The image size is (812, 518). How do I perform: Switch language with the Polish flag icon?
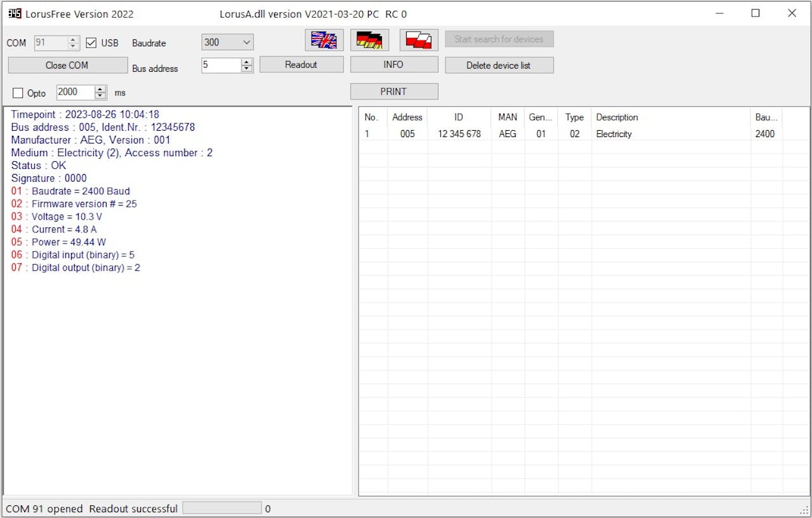tap(419, 40)
